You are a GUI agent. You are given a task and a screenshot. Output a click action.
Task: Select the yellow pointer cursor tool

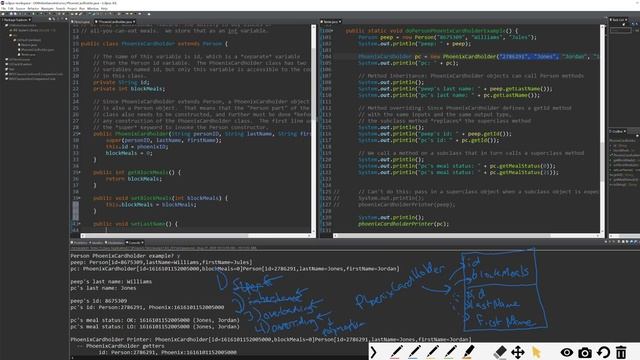tap(536, 352)
